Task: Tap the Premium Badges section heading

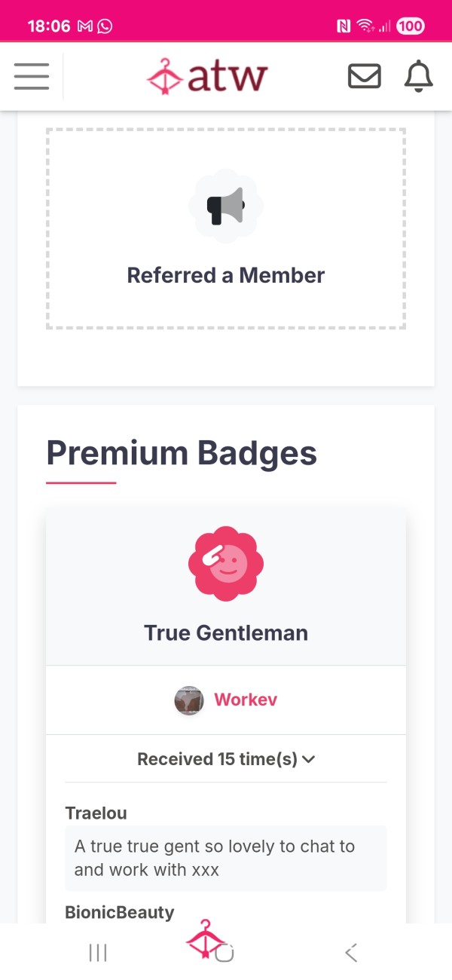Action: [x=182, y=452]
